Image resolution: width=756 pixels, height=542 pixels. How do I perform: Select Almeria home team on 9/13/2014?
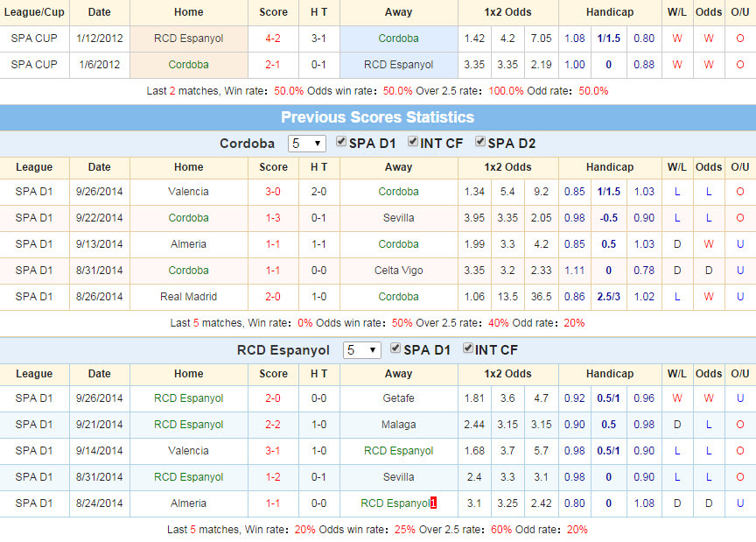pyautogui.click(x=188, y=244)
